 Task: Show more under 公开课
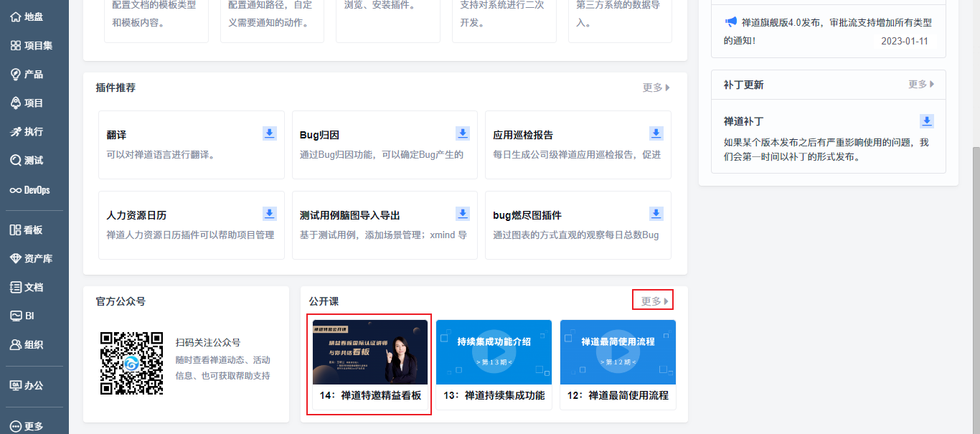655,301
